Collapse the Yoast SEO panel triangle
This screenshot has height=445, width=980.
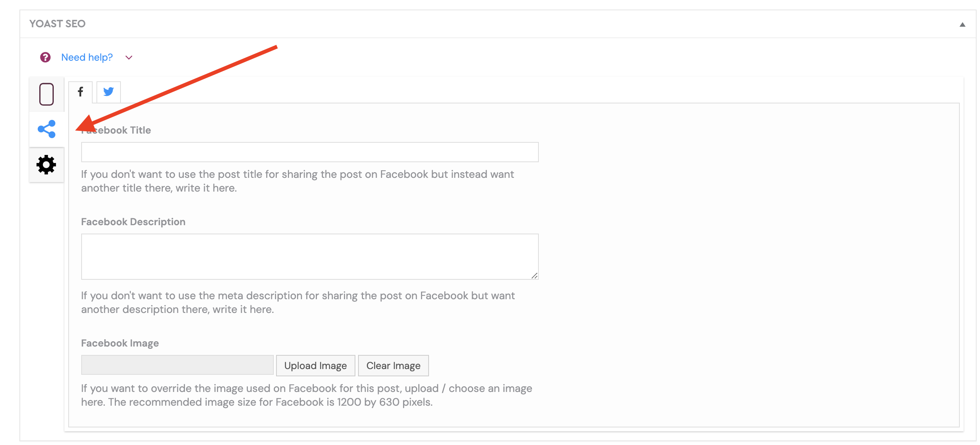coord(962,24)
